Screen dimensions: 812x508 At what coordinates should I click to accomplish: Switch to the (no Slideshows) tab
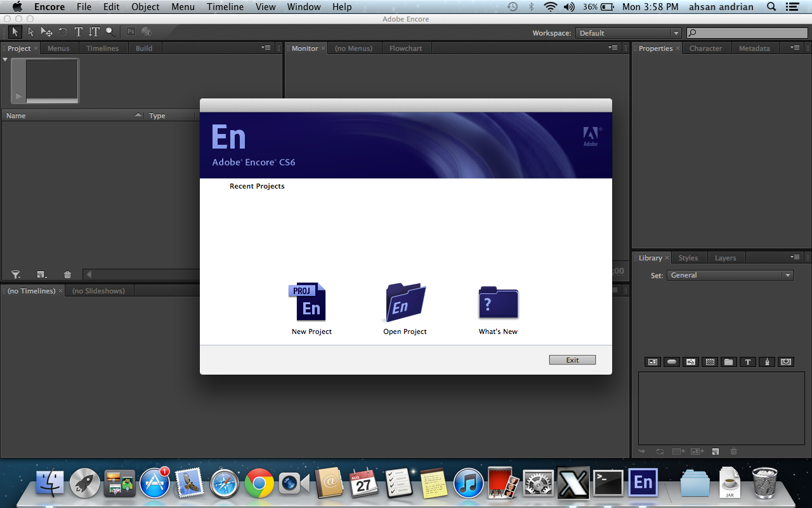click(98, 291)
